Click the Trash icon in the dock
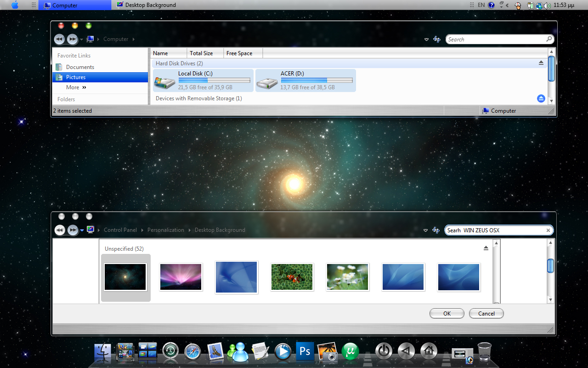 point(485,351)
